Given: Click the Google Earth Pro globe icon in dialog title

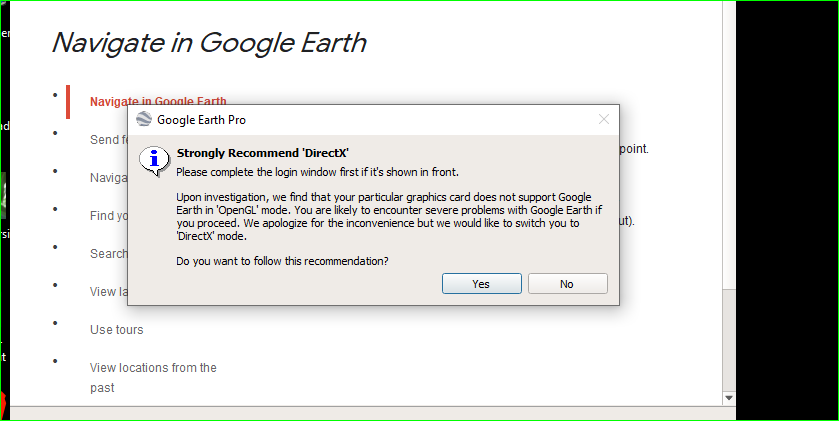Looking at the screenshot, I should (x=144, y=119).
